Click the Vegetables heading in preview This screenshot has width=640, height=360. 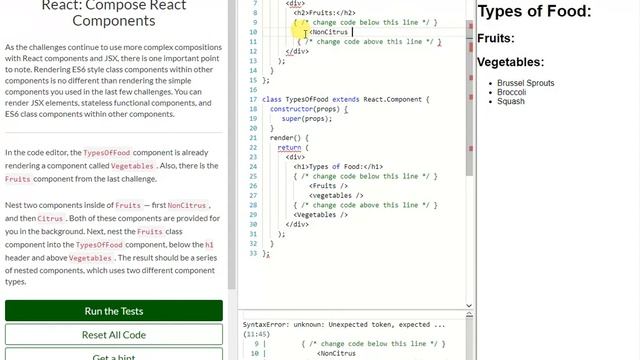tap(511, 62)
